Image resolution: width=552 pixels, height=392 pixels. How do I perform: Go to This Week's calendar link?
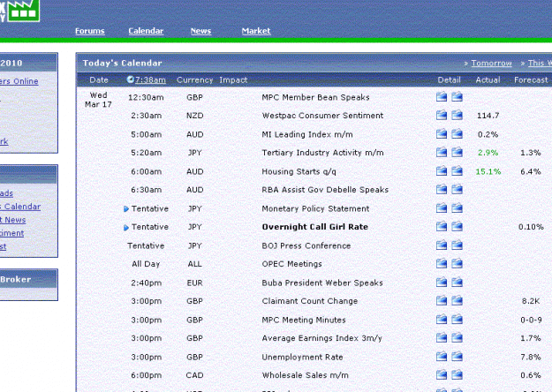[540, 63]
